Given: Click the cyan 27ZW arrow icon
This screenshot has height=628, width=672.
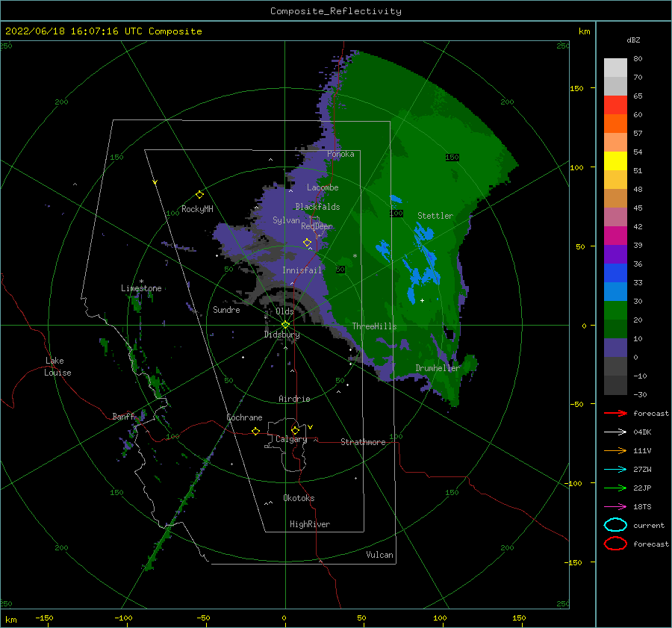Looking at the screenshot, I should point(615,470).
